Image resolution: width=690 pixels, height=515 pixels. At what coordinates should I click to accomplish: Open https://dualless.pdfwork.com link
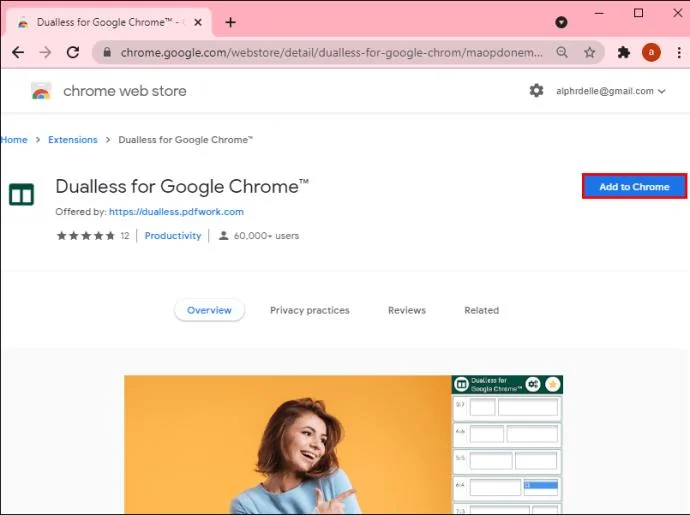pos(176,212)
